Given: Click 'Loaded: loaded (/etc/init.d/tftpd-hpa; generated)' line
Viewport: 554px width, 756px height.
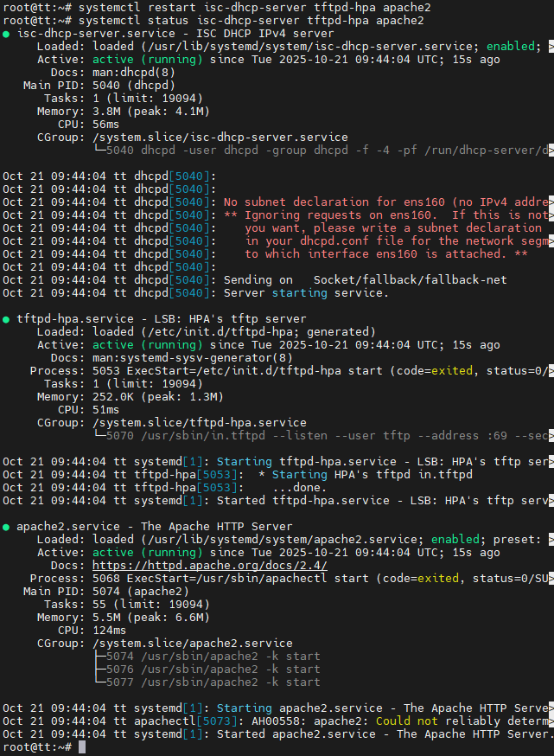Looking at the screenshot, I should (207, 332).
